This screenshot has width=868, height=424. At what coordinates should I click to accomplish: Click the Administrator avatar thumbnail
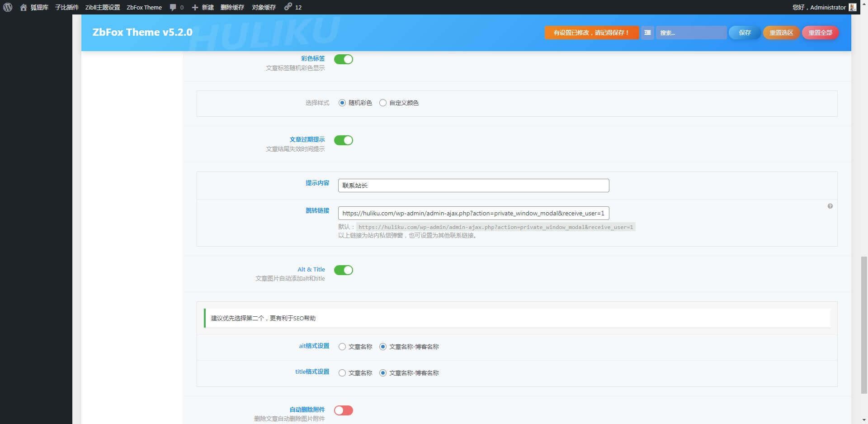tap(853, 7)
